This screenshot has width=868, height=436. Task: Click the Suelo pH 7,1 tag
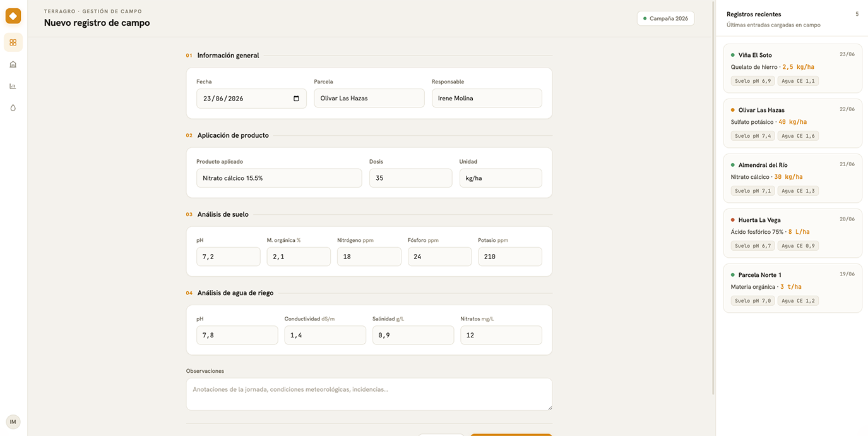[x=752, y=191]
